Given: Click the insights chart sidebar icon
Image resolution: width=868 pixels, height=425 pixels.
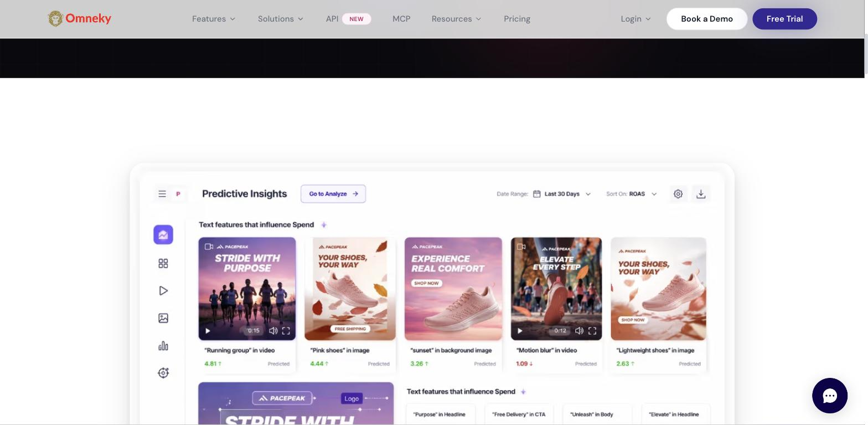Looking at the screenshot, I should point(163,235).
